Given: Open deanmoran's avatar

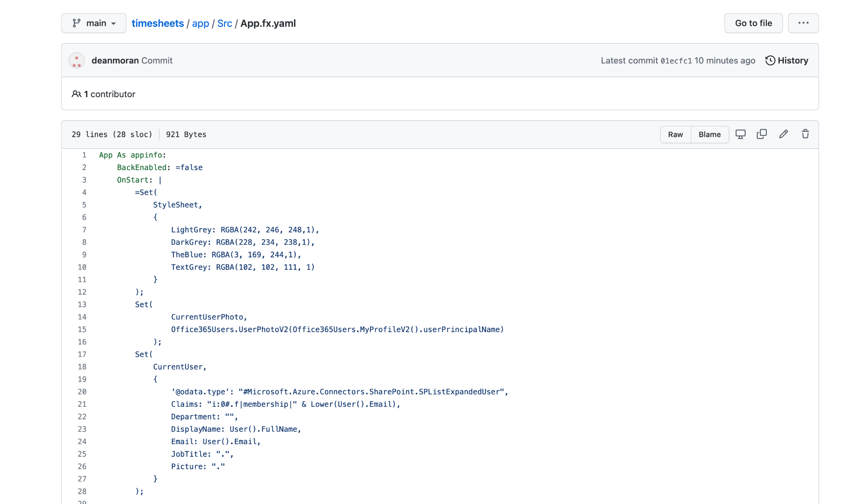Looking at the screenshot, I should click(76, 60).
